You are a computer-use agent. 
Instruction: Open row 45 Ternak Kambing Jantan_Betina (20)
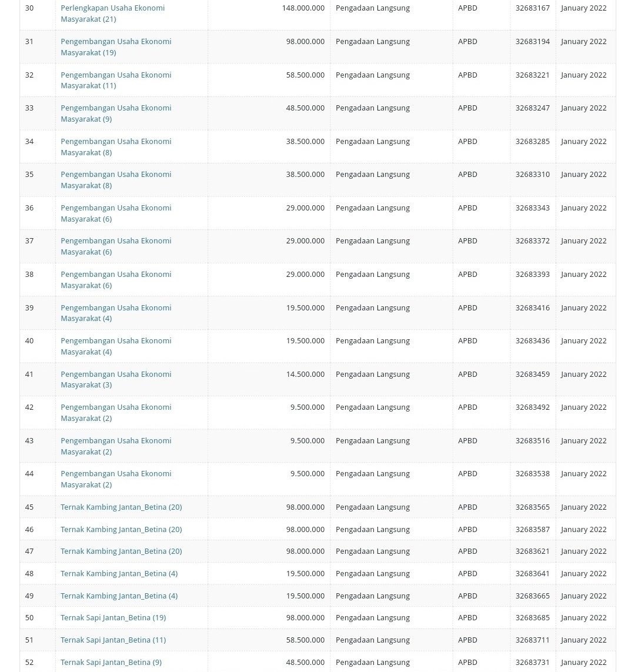(121, 507)
